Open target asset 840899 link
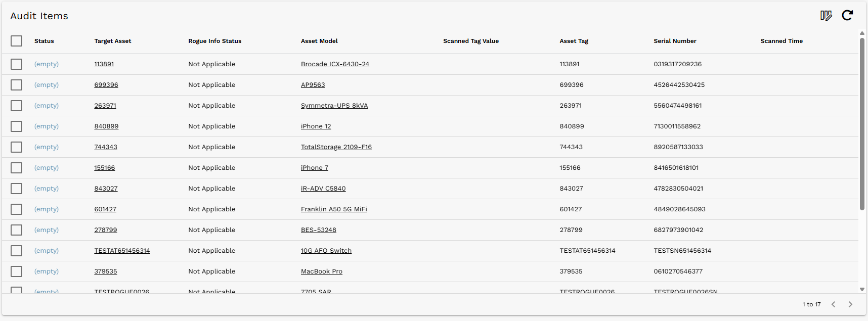The width and height of the screenshot is (868, 321). [x=106, y=126]
